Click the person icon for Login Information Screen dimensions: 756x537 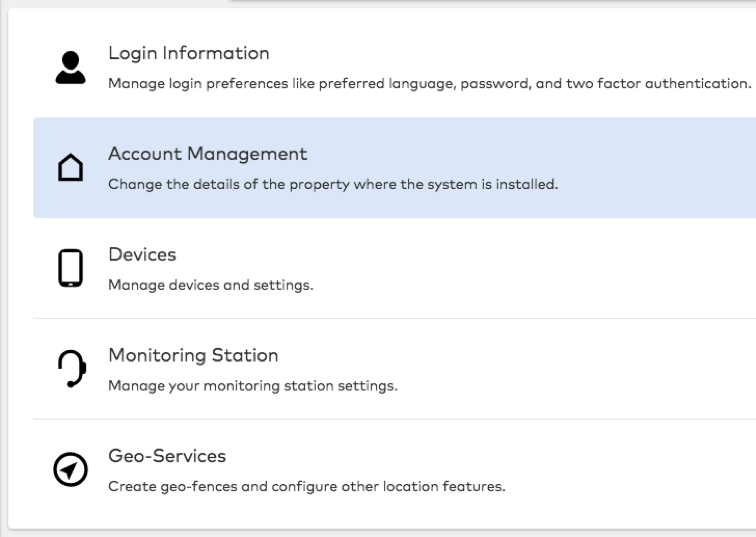coord(70,67)
